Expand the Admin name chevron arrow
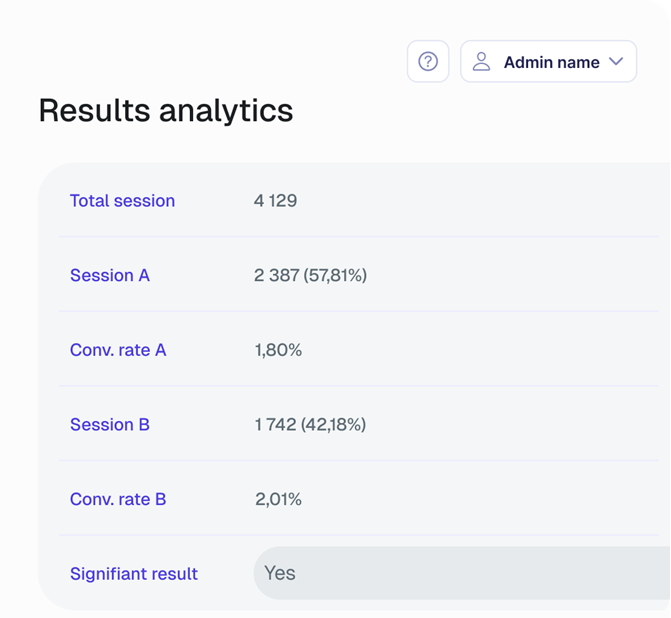The width and height of the screenshot is (671, 618). coord(616,62)
